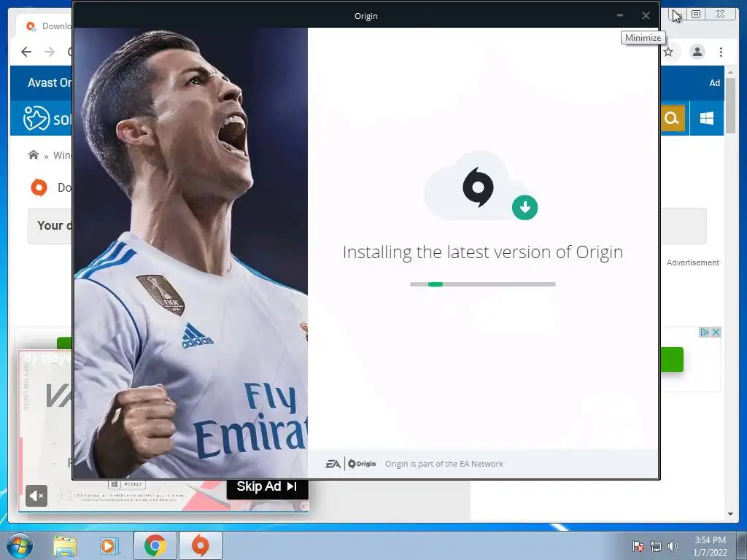
Task: Open Windows Explorer from taskbar
Action: click(x=65, y=545)
